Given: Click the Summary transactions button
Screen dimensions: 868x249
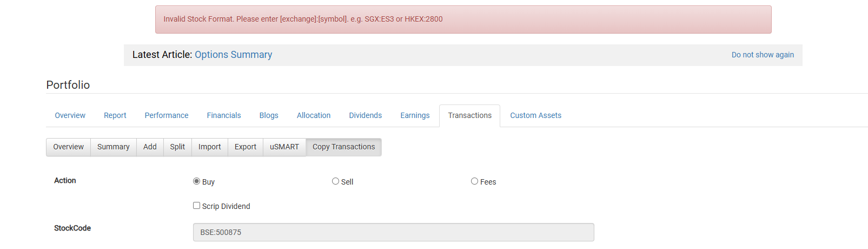Looking at the screenshot, I should click(114, 147).
